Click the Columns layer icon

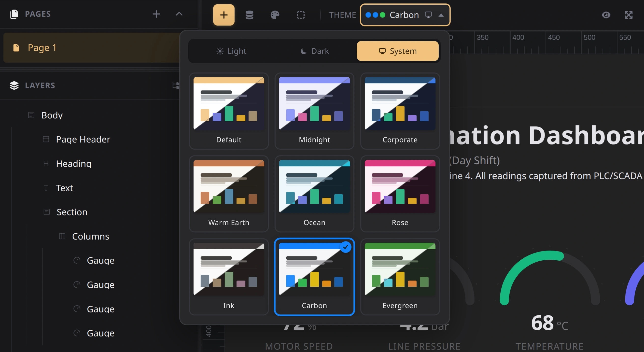pos(62,236)
